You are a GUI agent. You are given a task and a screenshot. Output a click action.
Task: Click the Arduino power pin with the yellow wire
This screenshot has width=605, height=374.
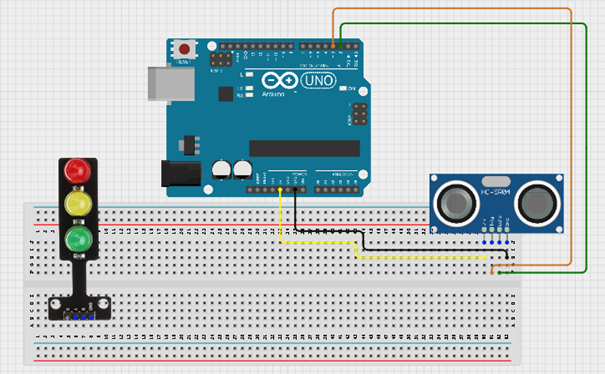[280, 190]
